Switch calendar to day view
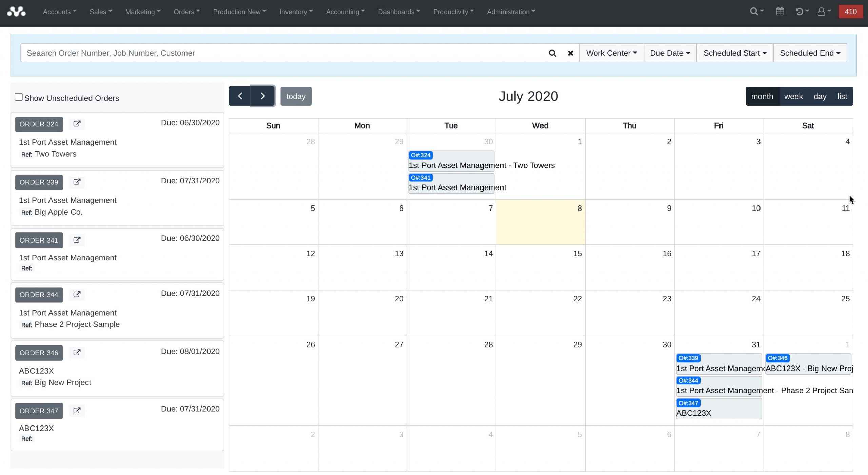 pos(820,96)
